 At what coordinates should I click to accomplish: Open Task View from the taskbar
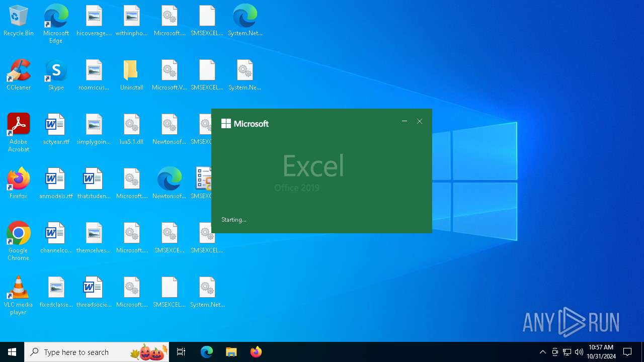click(x=181, y=352)
